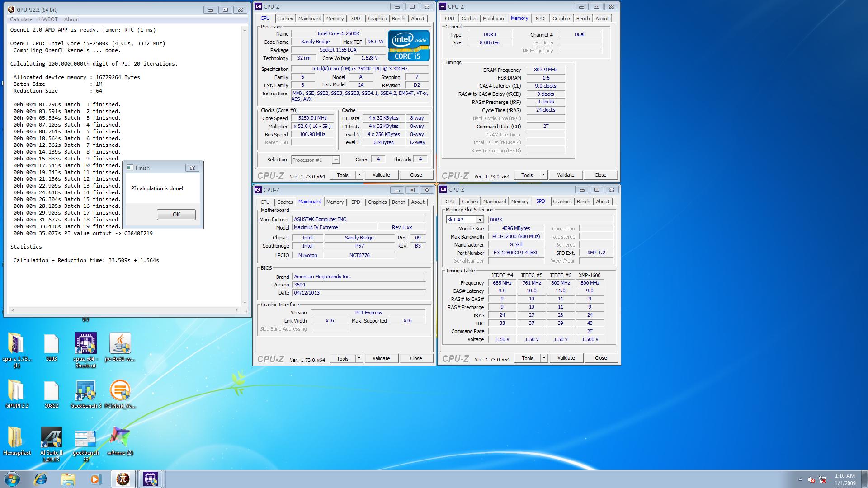
Task: Show hidden system tray icons arrow
Action: tap(800, 479)
